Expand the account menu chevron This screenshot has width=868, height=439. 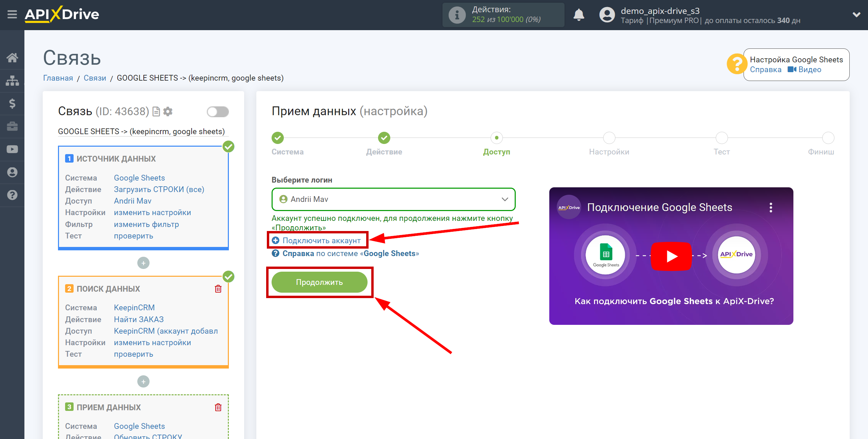pos(856,15)
